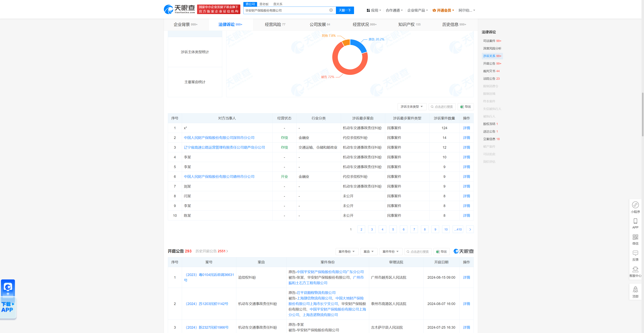Click the 点击进行搜索 box above relations table
The image size is (644, 333).
tap(442, 107)
